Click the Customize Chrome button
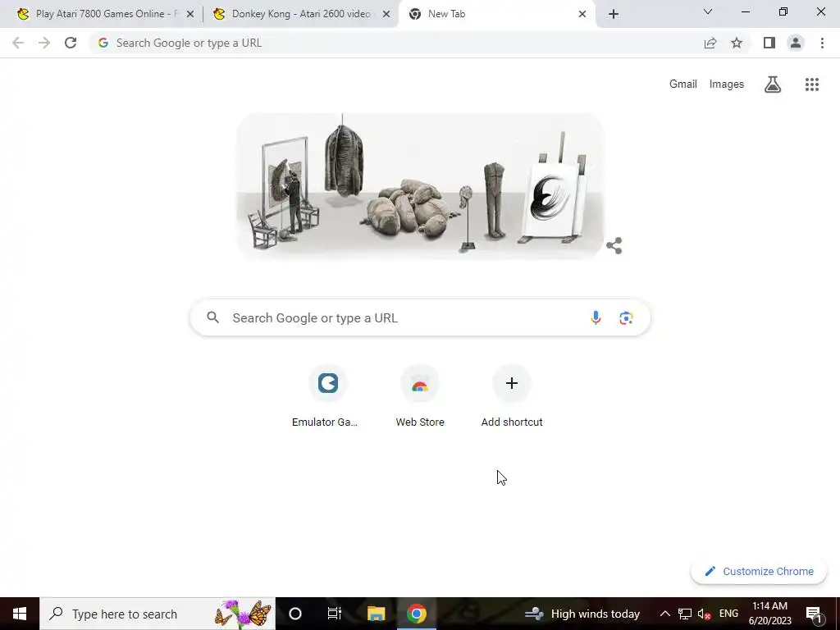 [x=759, y=571]
